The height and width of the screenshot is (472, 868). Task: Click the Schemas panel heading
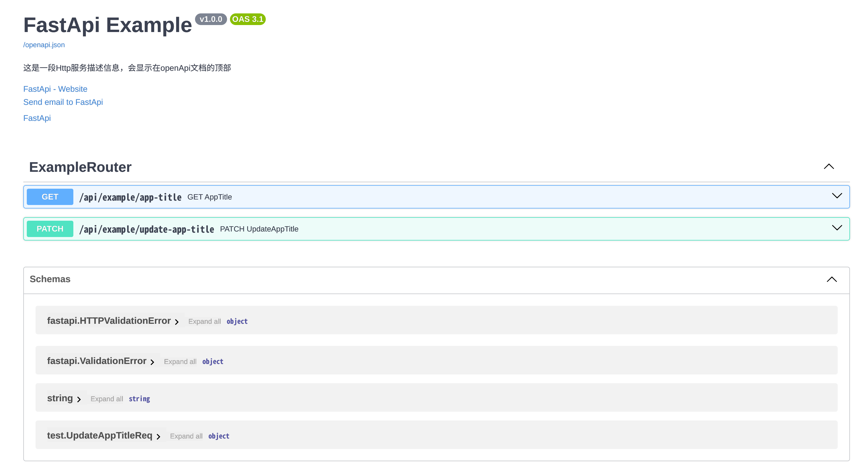[50, 279]
